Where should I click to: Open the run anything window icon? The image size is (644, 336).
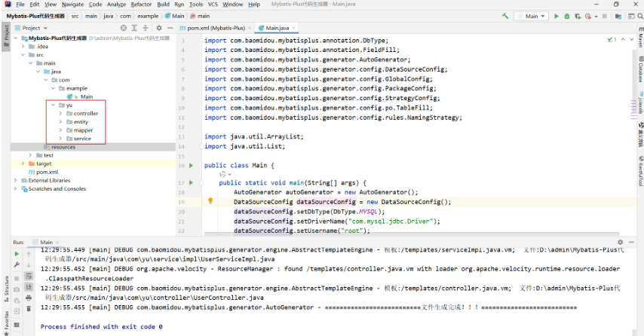click(632, 16)
